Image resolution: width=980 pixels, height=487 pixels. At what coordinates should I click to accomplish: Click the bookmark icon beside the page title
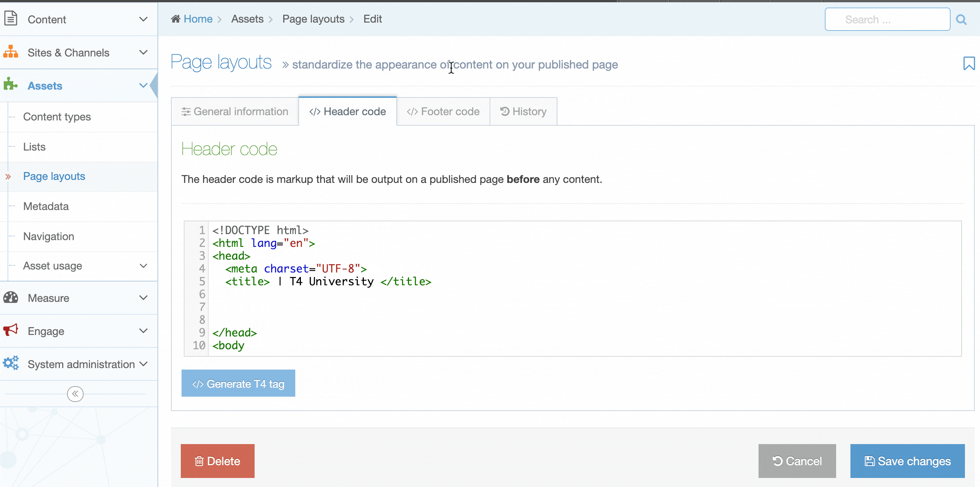coord(969,64)
